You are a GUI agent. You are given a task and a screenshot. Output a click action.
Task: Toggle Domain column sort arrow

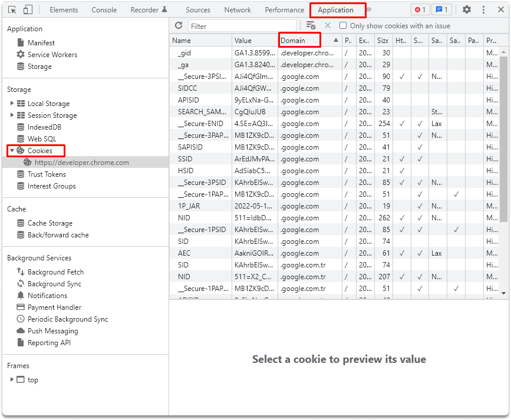click(336, 40)
